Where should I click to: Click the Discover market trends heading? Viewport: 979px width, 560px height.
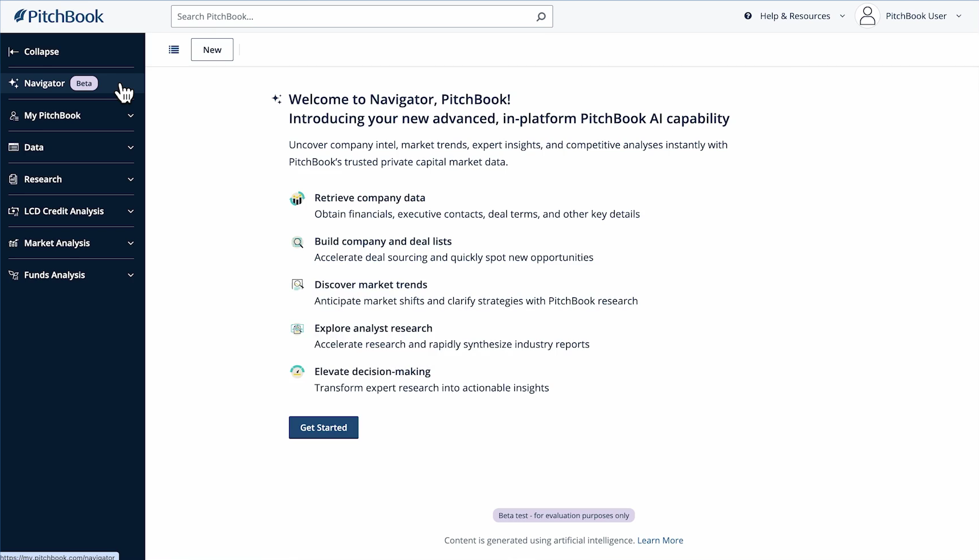click(371, 285)
